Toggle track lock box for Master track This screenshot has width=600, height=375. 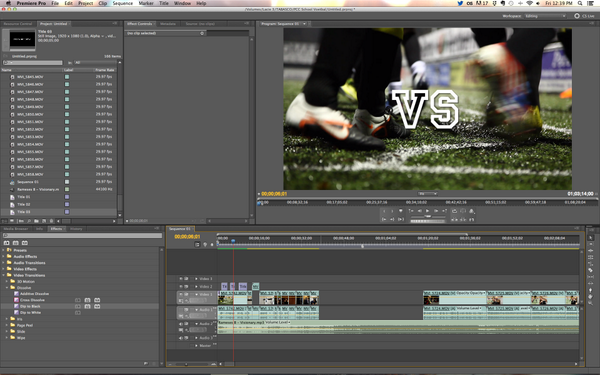pos(192,346)
